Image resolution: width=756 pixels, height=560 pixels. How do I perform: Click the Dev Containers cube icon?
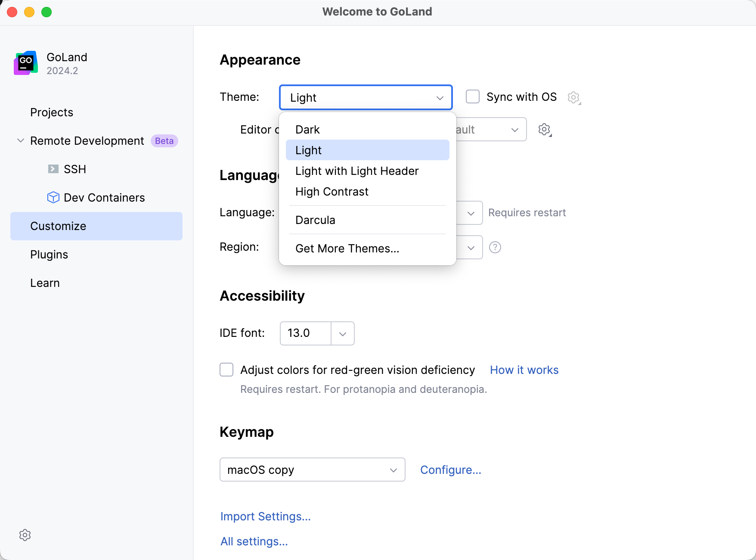pos(53,197)
